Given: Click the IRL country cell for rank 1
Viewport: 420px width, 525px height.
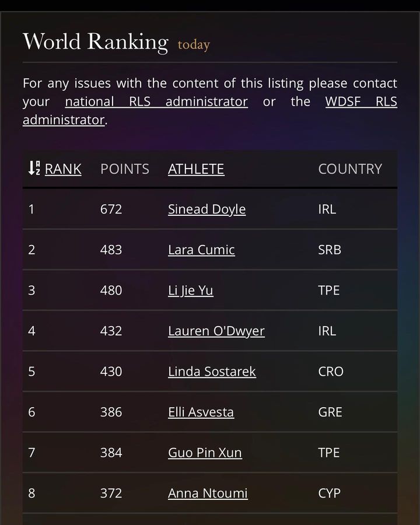Looking at the screenshot, I should [327, 209].
